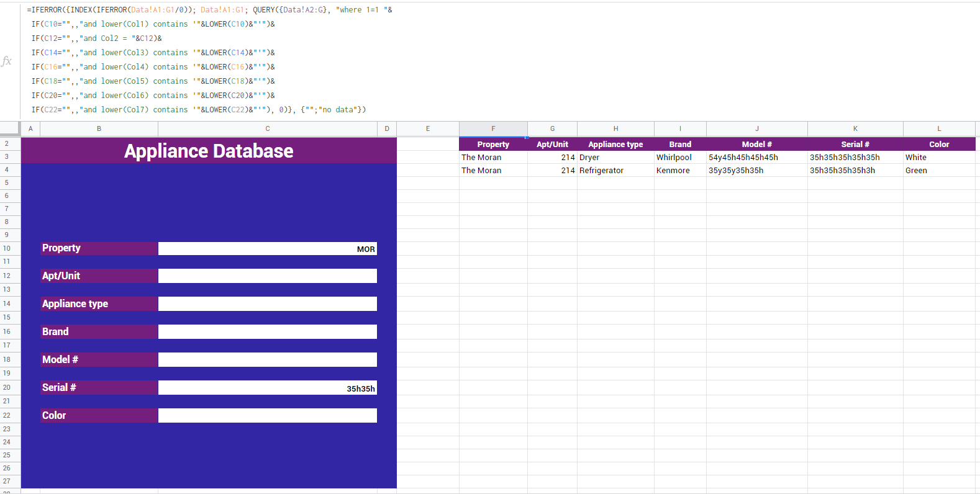Click the Brand results column header
The width and height of the screenshot is (980, 494).
680,144
